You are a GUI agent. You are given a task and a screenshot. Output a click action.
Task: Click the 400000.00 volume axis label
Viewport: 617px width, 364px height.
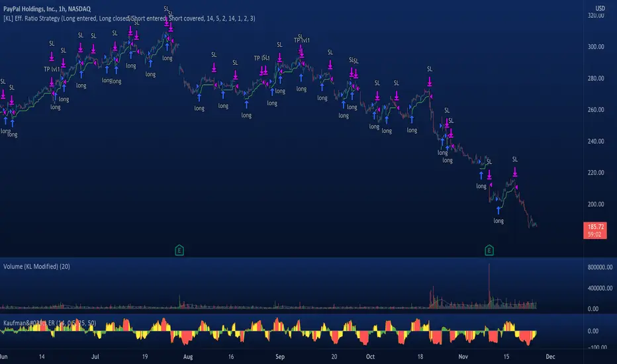point(600,288)
